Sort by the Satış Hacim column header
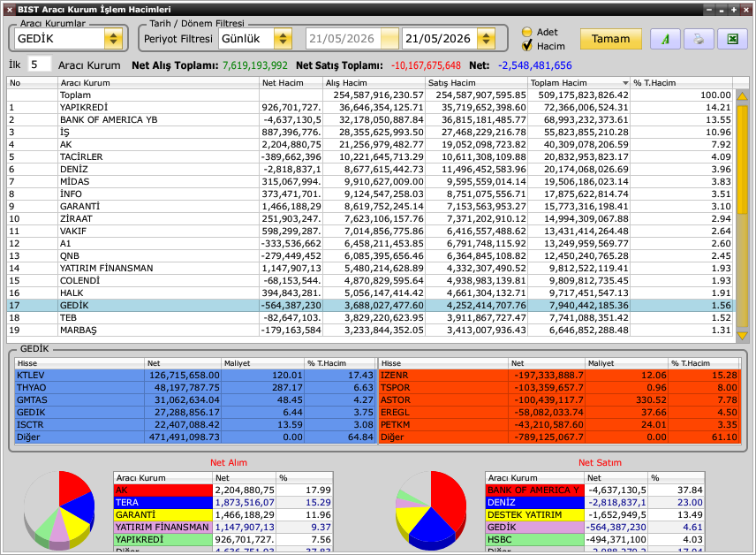The image size is (756, 555). pyautogui.click(x=476, y=82)
